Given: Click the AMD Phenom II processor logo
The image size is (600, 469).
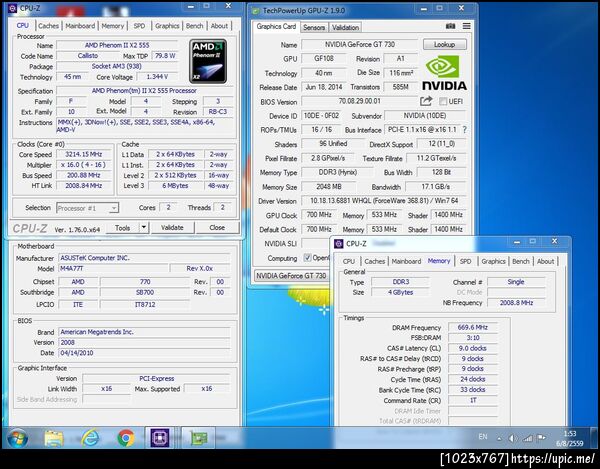Looking at the screenshot, I should coord(208,61).
